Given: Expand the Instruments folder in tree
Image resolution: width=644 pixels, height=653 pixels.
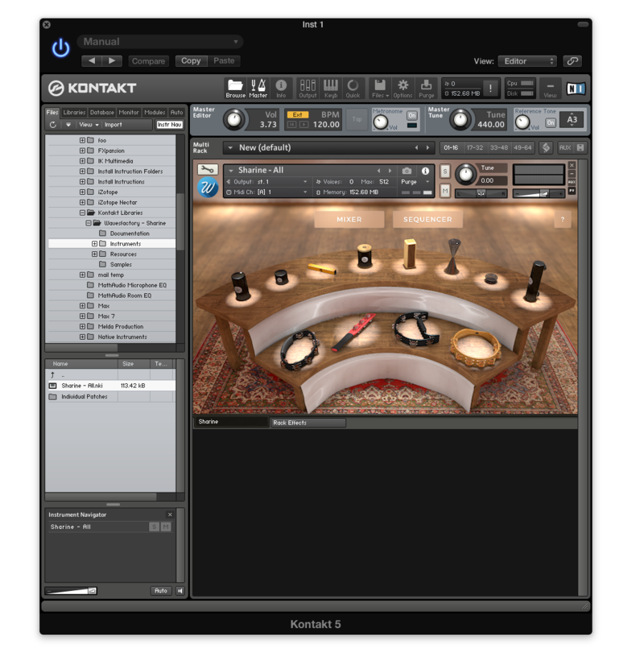Looking at the screenshot, I should pos(94,244).
